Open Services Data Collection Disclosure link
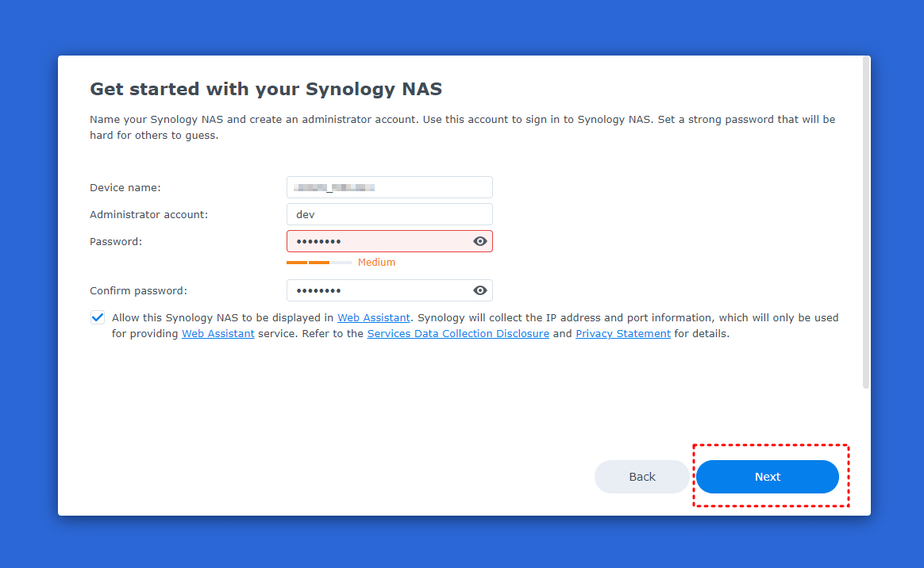This screenshot has height=568, width=924. (458, 334)
